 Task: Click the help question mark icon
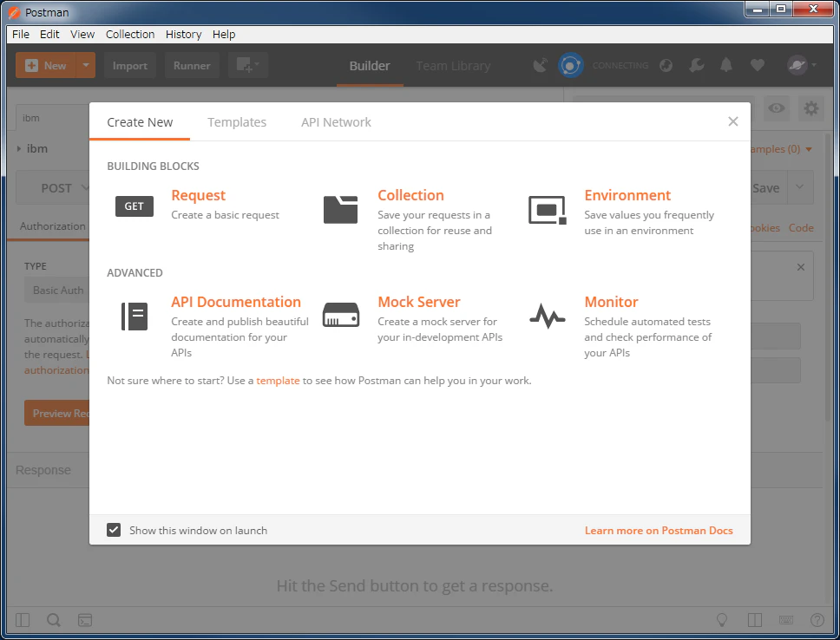click(817, 620)
